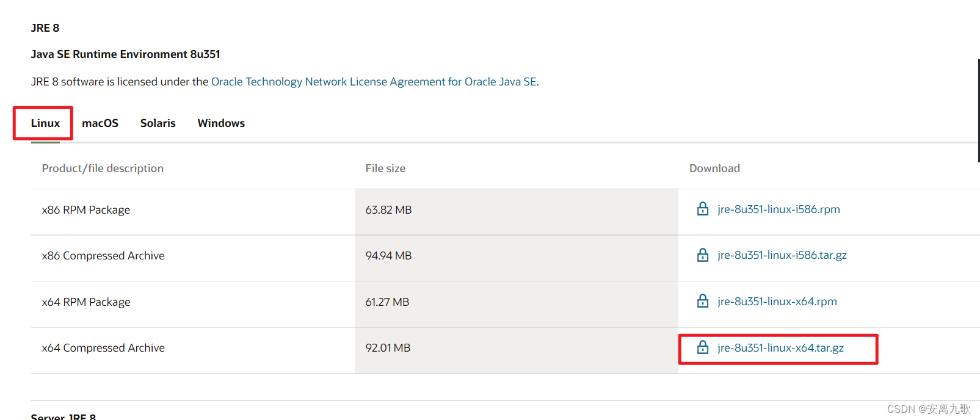Screen dimensions: 980x420
Task: Click the 'JRE 8' section heading
Action: (x=45, y=28)
